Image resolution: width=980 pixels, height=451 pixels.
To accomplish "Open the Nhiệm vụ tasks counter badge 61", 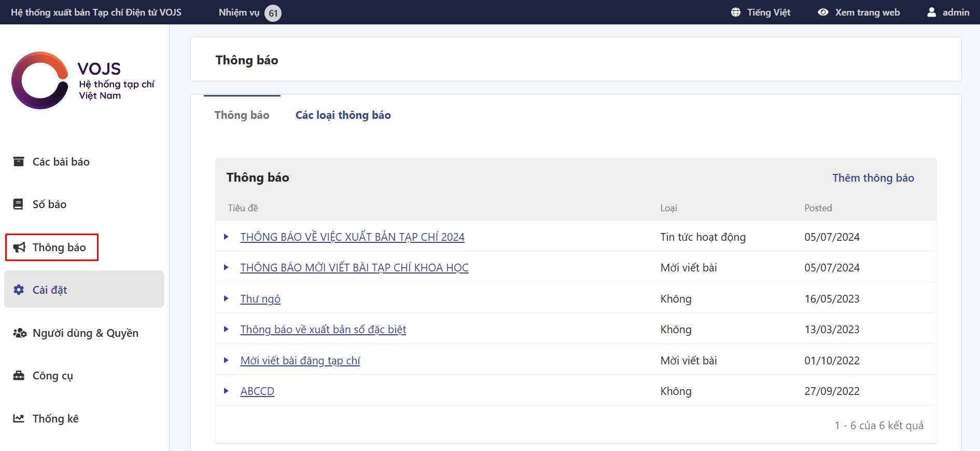I will pyautogui.click(x=273, y=13).
